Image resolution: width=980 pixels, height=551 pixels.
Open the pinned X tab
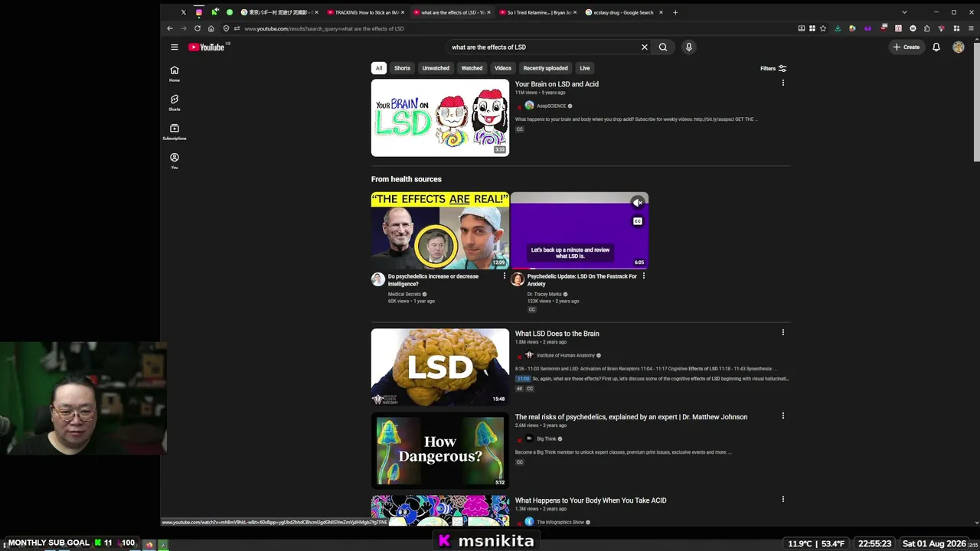pos(184,12)
